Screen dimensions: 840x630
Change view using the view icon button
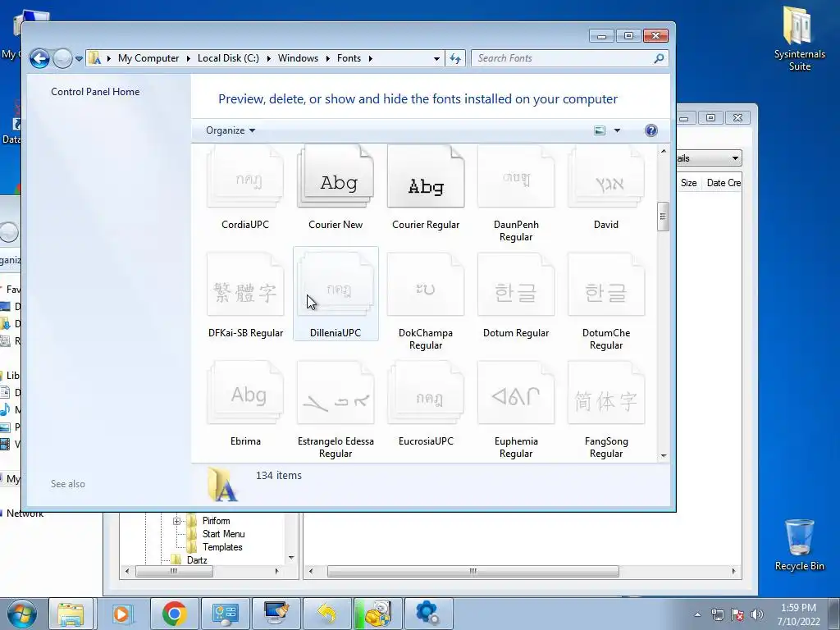(x=600, y=130)
